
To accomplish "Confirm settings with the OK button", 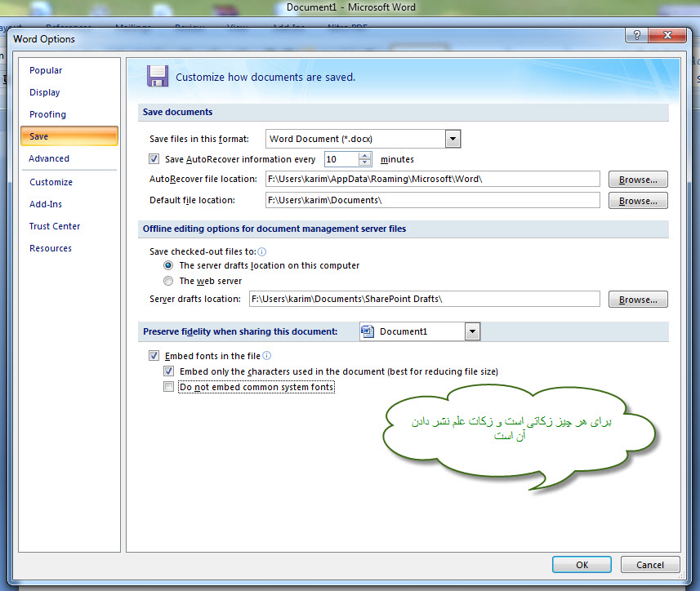I will [x=582, y=565].
